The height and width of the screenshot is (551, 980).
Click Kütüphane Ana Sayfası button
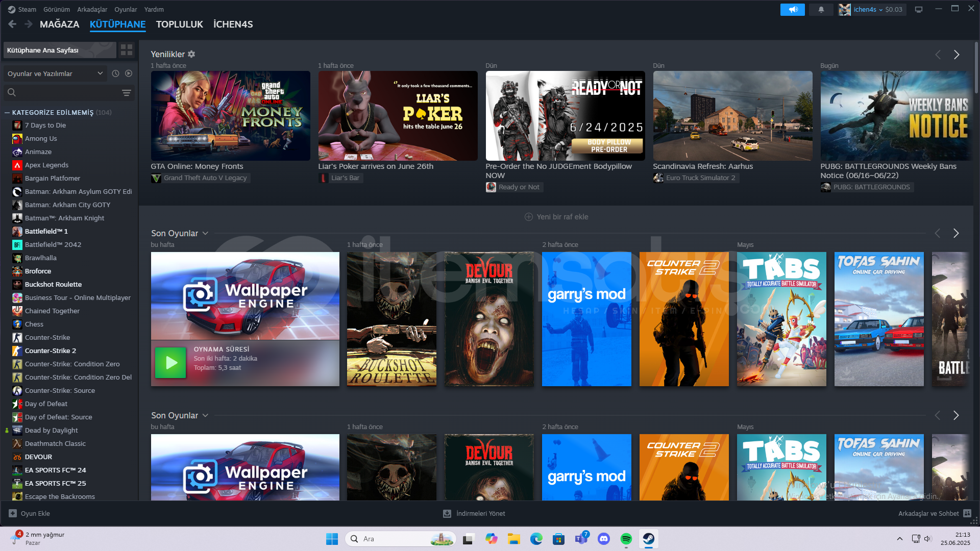[60, 50]
